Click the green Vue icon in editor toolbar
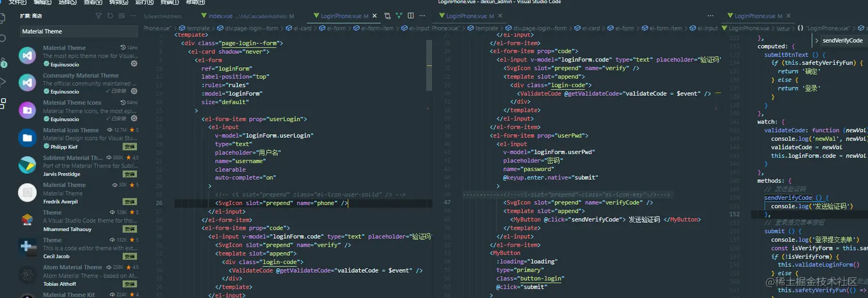868x298 pixels. [x=399, y=16]
